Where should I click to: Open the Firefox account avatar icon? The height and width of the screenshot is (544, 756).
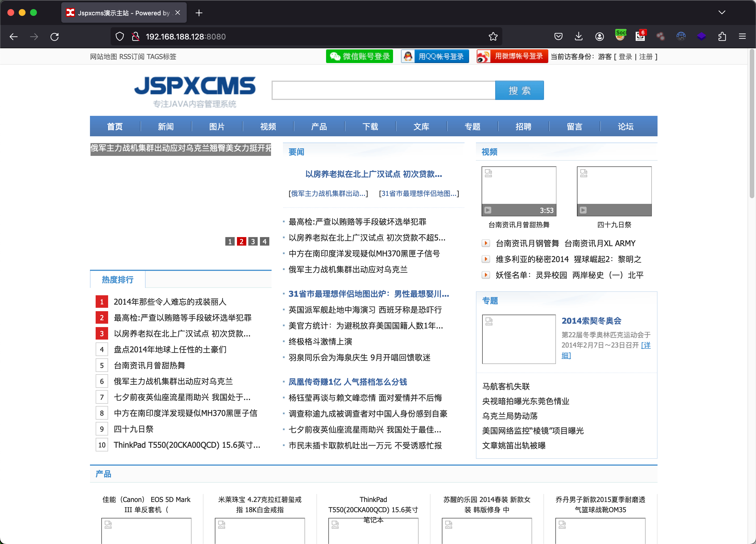[599, 36]
